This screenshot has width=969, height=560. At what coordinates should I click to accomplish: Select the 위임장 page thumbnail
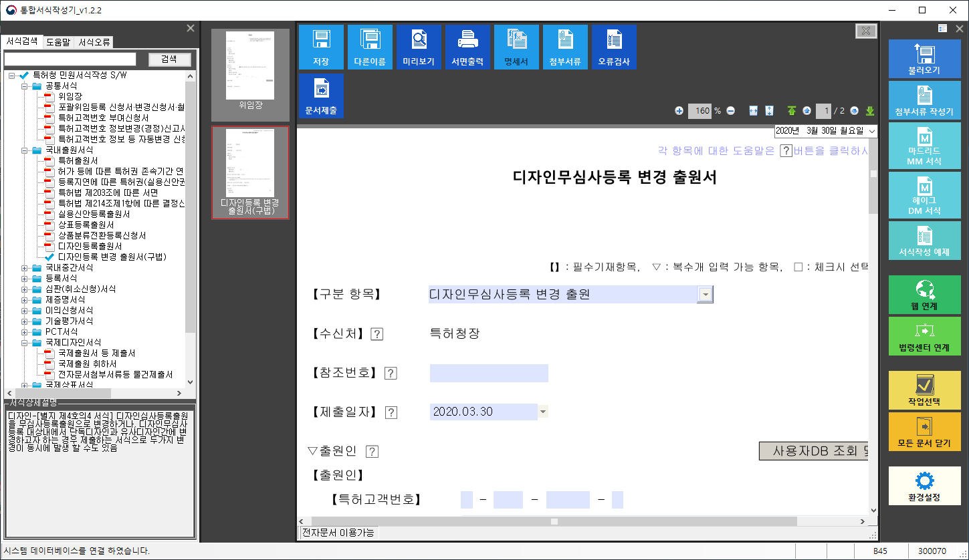(250, 74)
